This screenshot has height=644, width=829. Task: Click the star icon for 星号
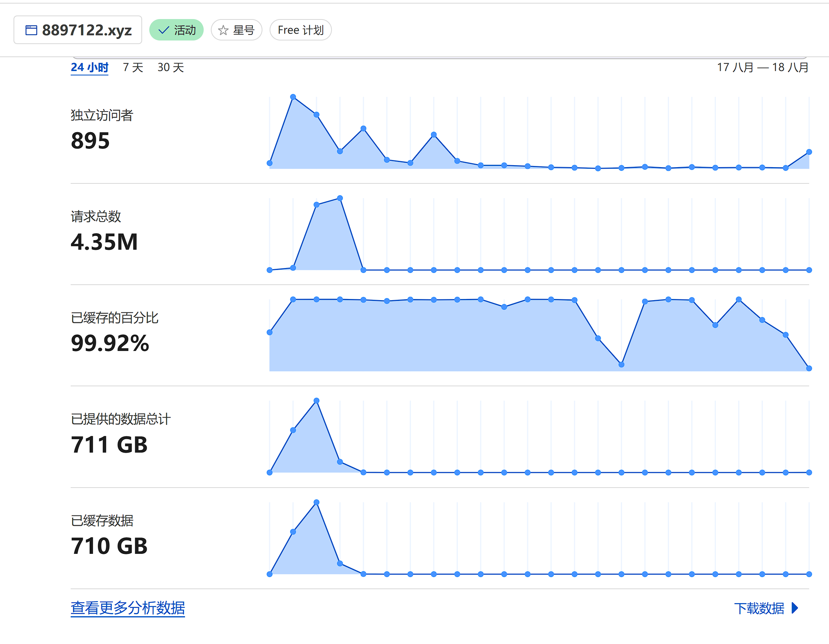[223, 30]
